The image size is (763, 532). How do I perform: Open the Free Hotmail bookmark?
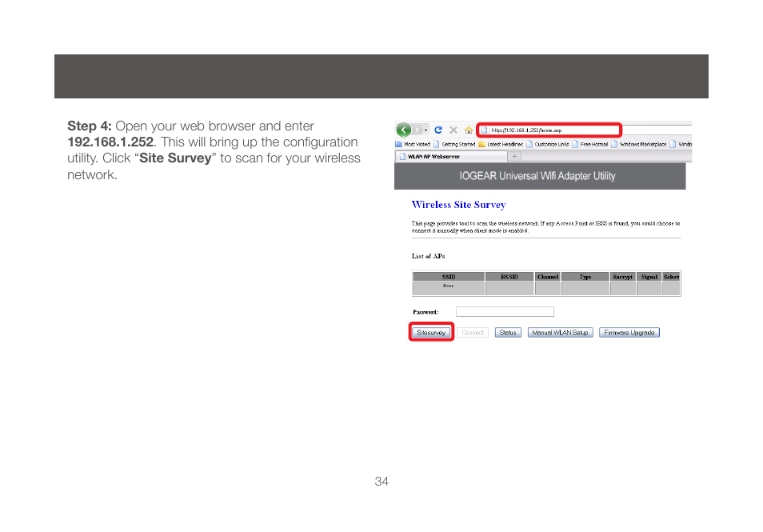click(589, 144)
